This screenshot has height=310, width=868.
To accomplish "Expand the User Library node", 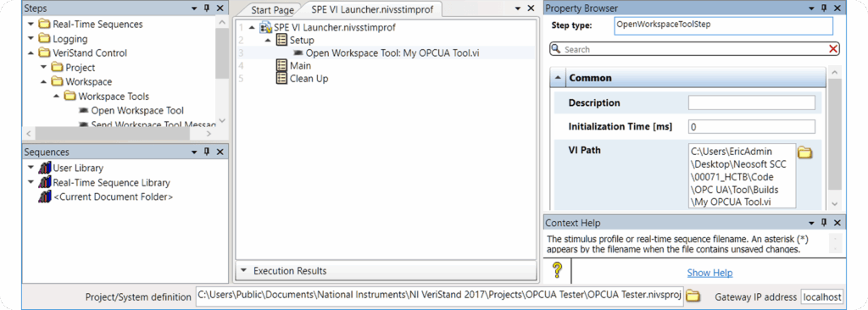I will [31, 168].
